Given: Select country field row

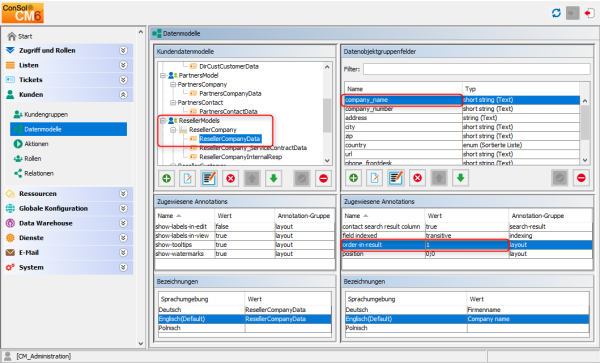Looking at the screenshot, I should [x=461, y=145].
